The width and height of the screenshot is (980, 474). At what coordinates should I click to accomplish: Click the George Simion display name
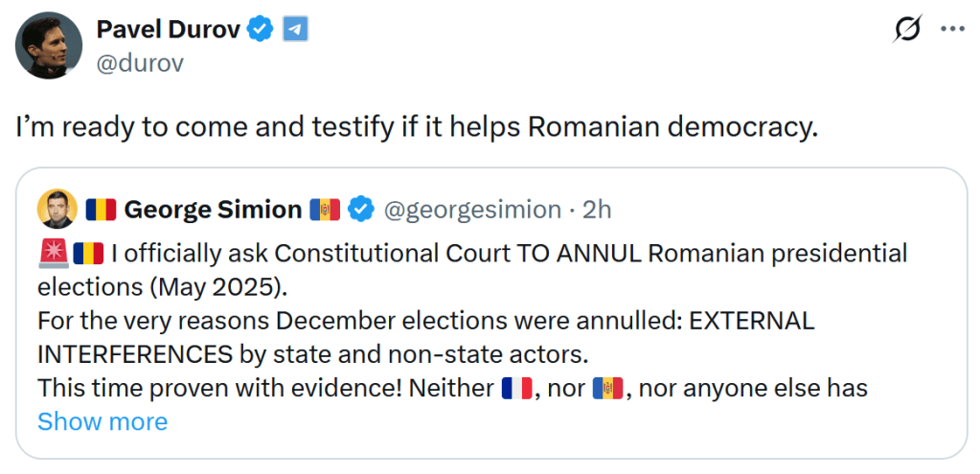click(213, 209)
